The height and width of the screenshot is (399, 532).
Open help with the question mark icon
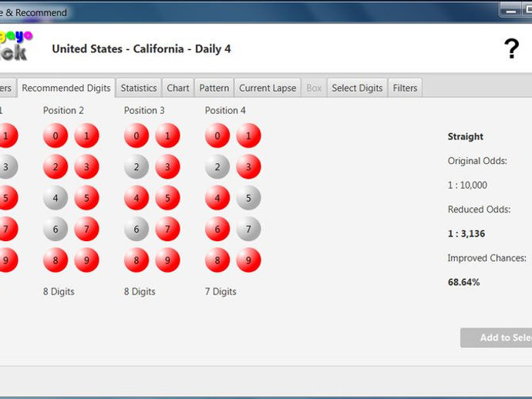(x=511, y=49)
